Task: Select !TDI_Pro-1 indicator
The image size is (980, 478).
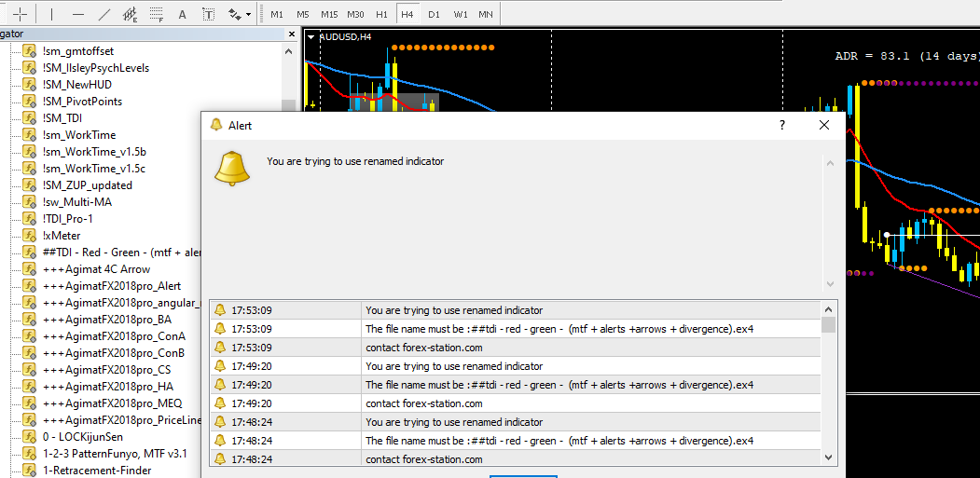Action: (68, 219)
